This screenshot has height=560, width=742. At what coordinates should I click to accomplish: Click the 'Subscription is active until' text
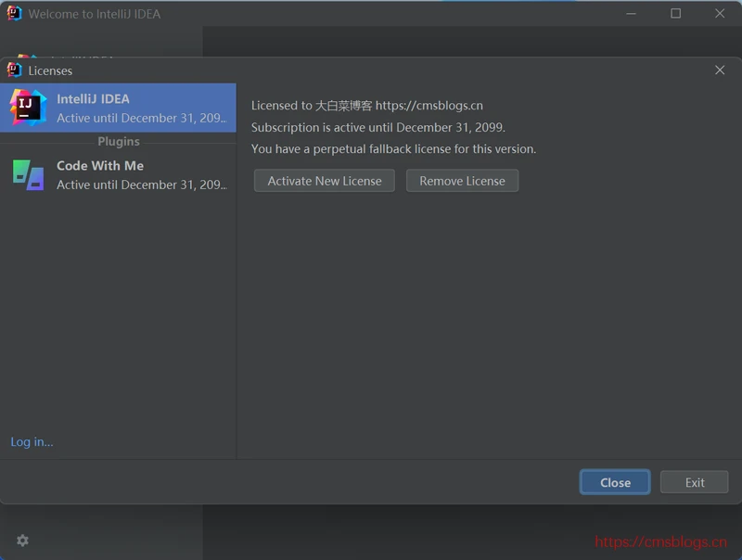tap(377, 127)
